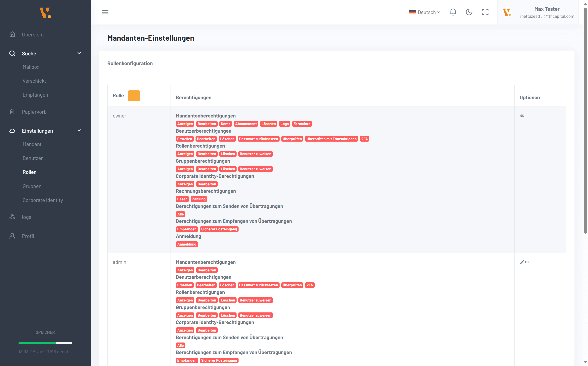Enter fullscreen mode via the fullscreen icon
The width and height of the screenshot is (588, 366).
point(485,12)
